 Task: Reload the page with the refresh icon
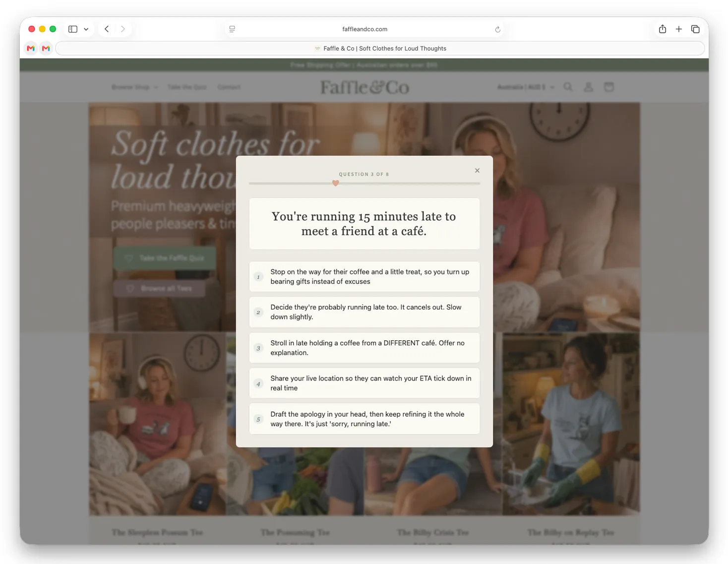pos(498,29)
